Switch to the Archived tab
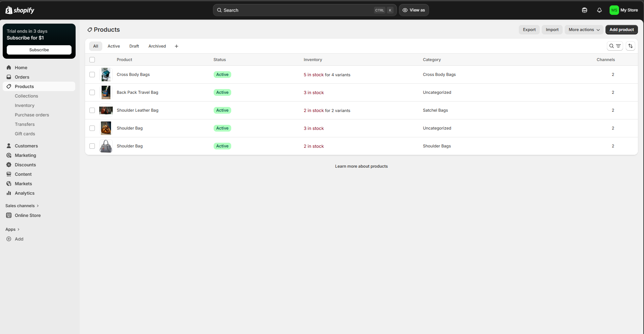Image resolution: width=644 pixels, height=334 pixels. [x=157, y=46]
